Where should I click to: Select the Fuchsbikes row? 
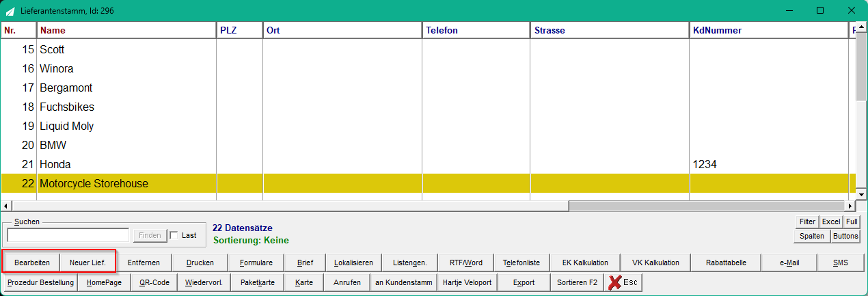click(x=428, y=107)
